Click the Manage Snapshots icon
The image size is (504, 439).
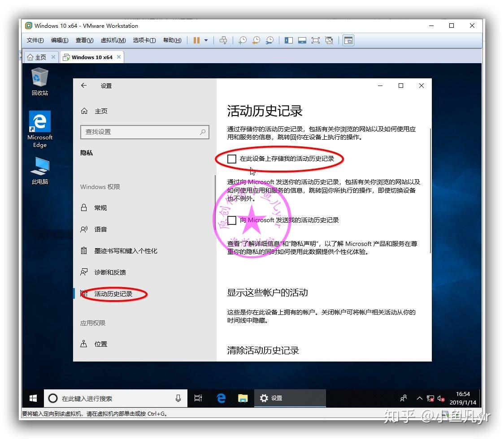pos(269,40)
